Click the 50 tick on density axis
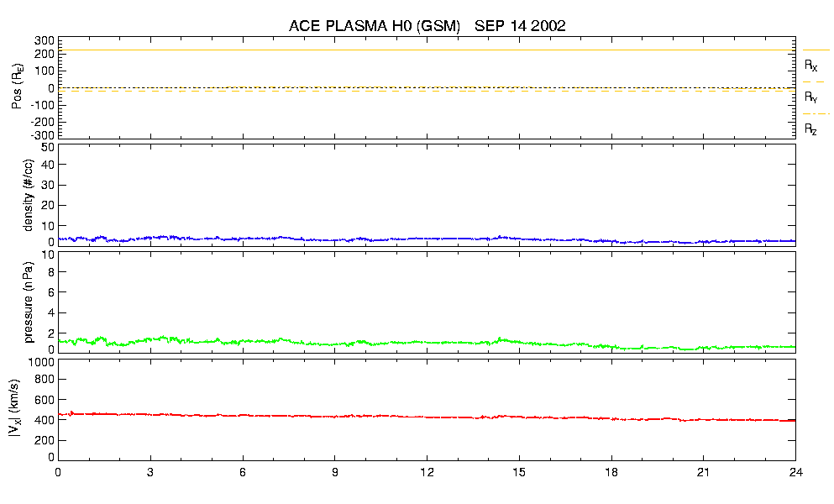The image size is (834, 504). point(48,147)
